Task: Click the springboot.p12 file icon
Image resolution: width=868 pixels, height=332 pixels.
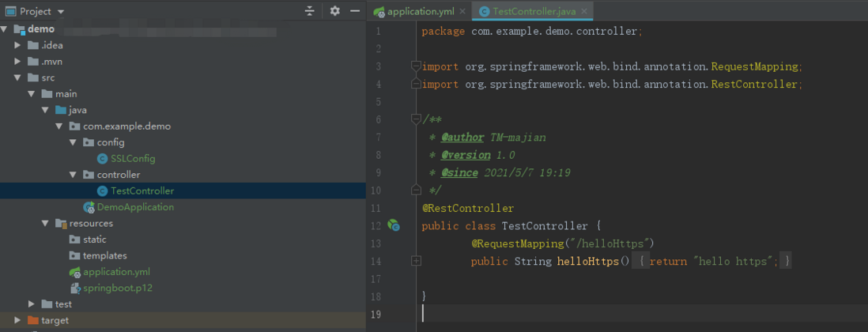Action: point(75,289)
